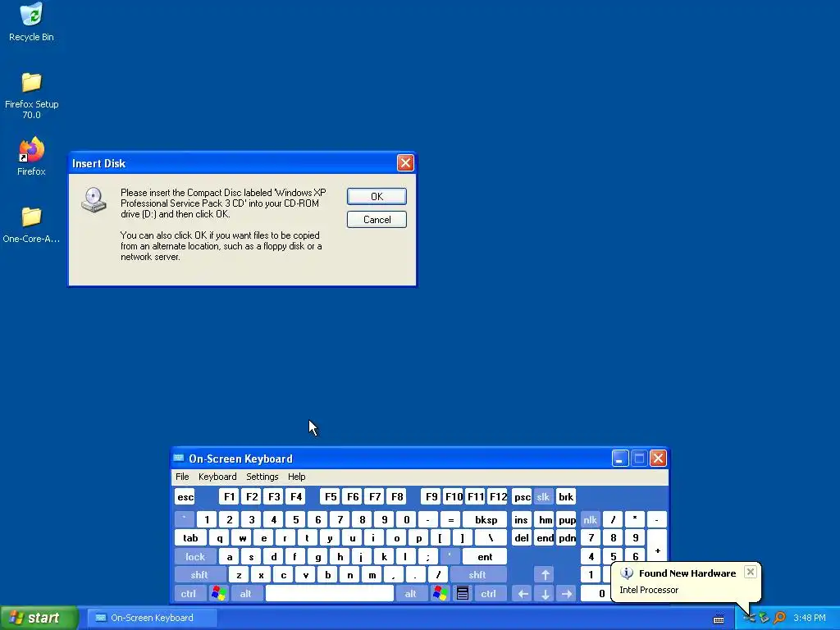Viewport: 840px width, 630px height.
Task: Click the ent enter key
Action: point(485,557)
